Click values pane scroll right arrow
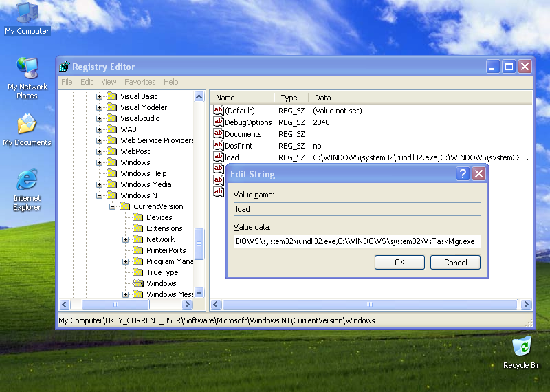Viewport: 550px width, 392px height. point(526,304)
